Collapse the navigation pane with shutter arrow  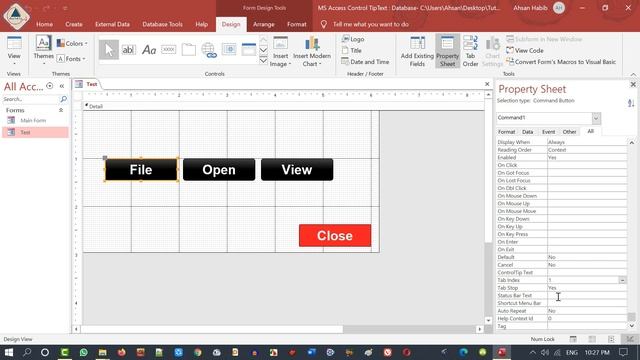pyautogui.click(x=62, y=86)
